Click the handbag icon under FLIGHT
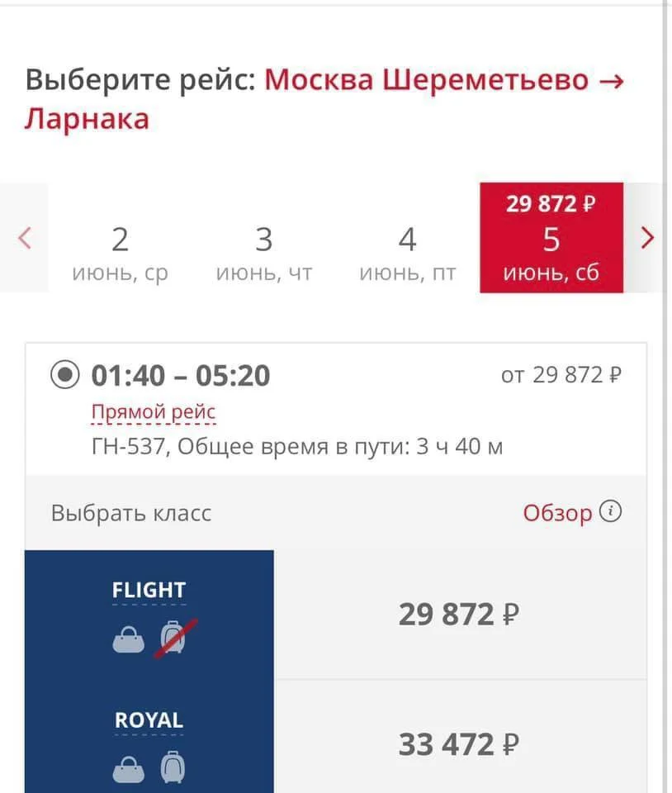This screenshot has height=793, width=672. point(128,639)
